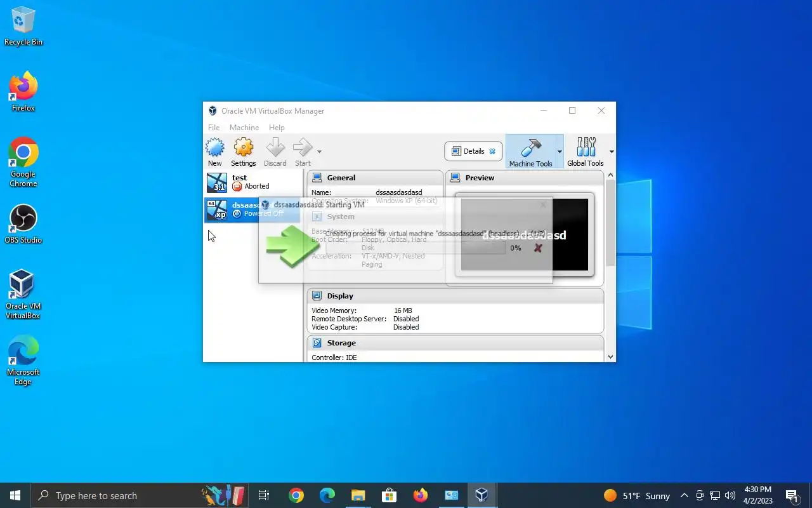Click the '16 MB' video memory value

[x=403, y=311]
